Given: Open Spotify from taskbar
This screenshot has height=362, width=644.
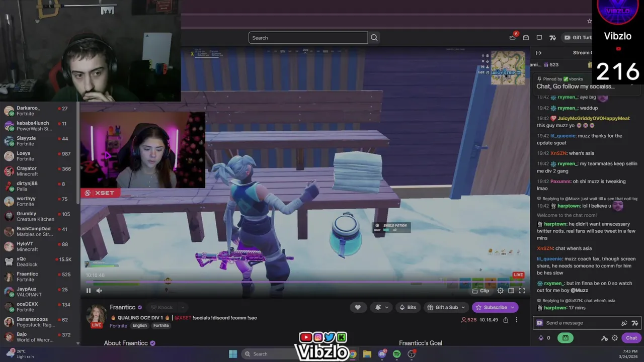Looking at the screenshot, I should pos(397,354).
